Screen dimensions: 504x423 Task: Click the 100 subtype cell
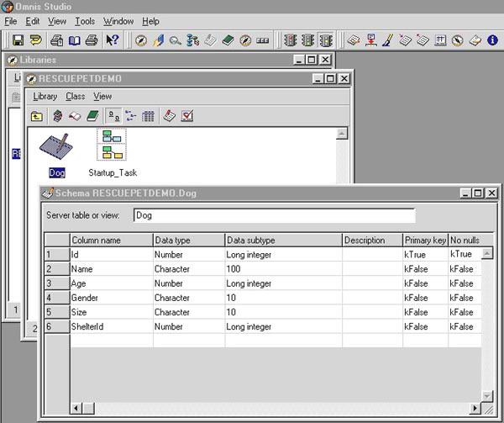(284, 269)
